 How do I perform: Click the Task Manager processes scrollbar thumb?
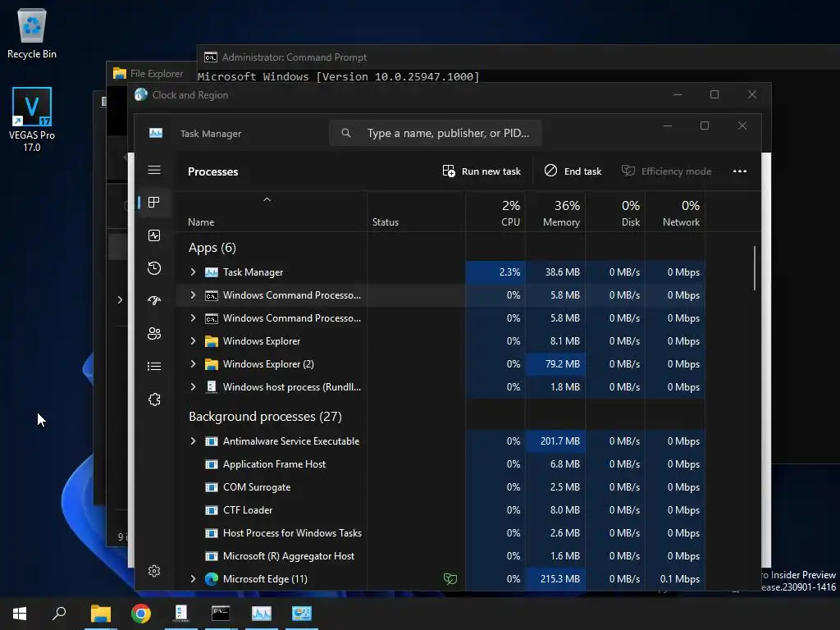[x=755, y=268]
